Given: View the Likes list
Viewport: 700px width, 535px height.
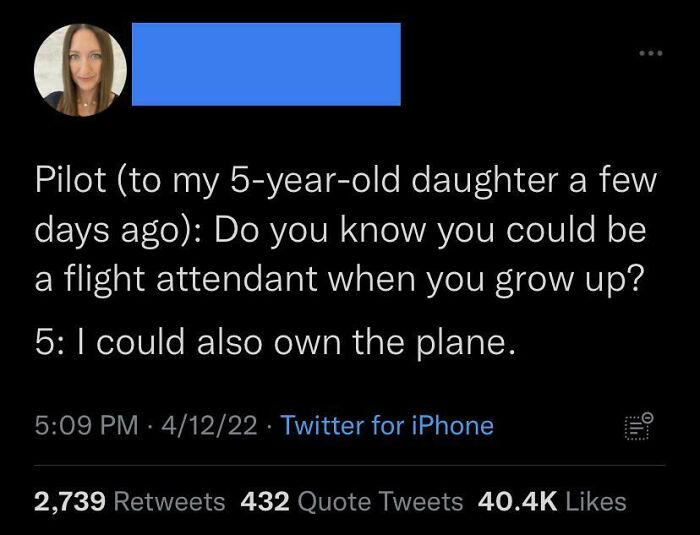Looking at the screenshot, I should (x=595, y=500).
